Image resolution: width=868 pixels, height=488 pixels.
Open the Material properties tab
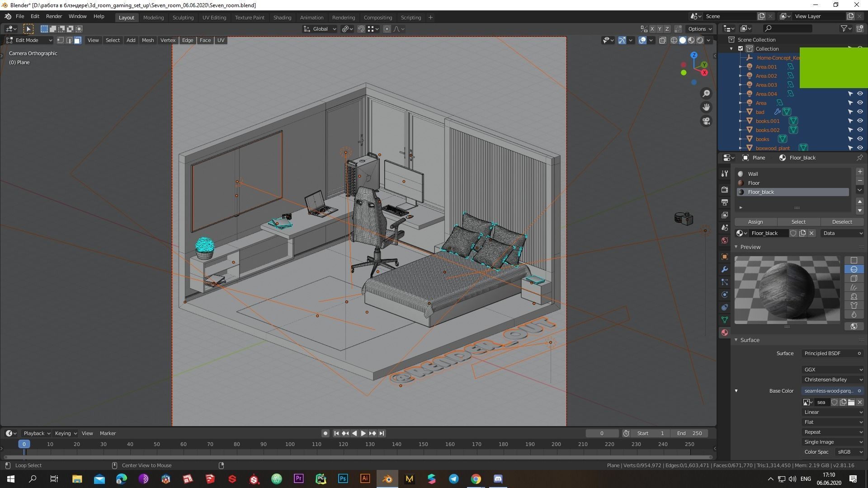tap(725, 333)
